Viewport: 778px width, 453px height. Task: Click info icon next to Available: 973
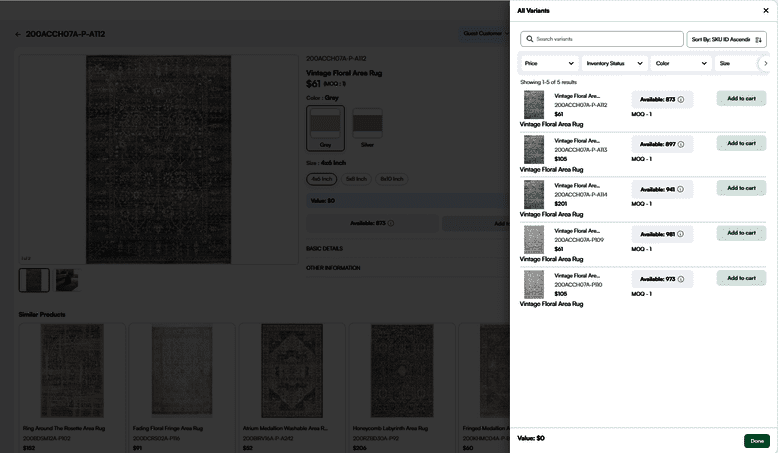(682, 279)
